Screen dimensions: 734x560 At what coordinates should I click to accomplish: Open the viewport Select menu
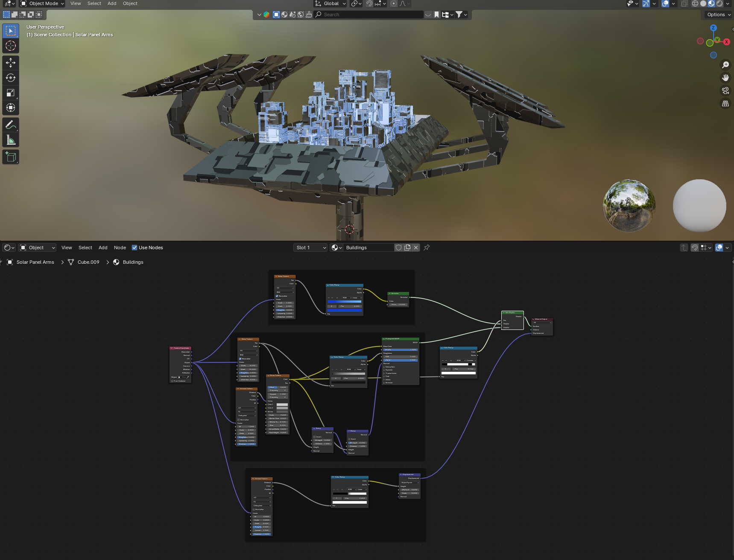click(x=94, y=3)
